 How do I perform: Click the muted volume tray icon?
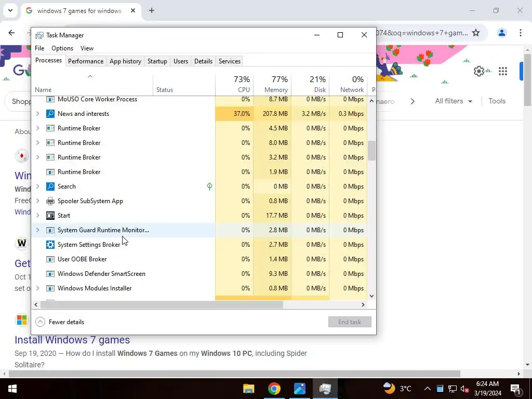[x=465, y=389]
